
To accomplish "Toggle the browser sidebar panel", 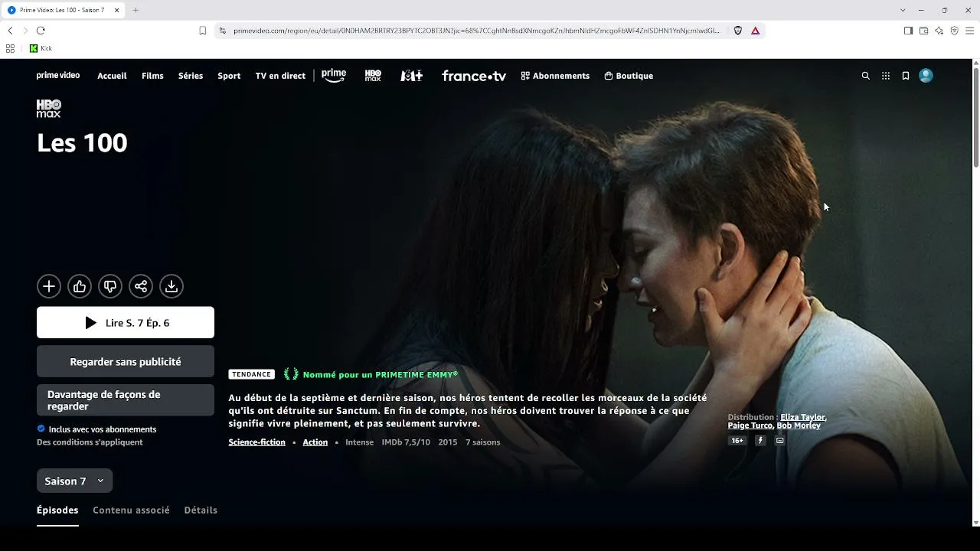I will 908,31.
